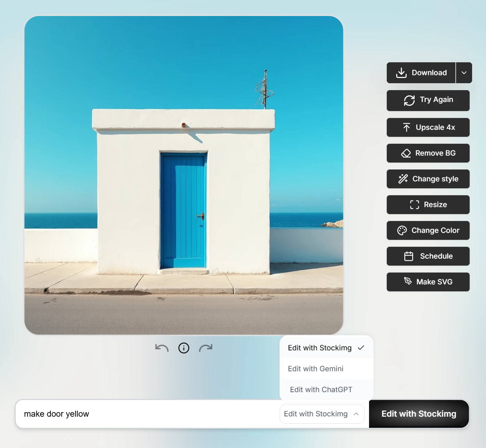
Task: Click Remove BG eraser button
Action: (428, 153)
